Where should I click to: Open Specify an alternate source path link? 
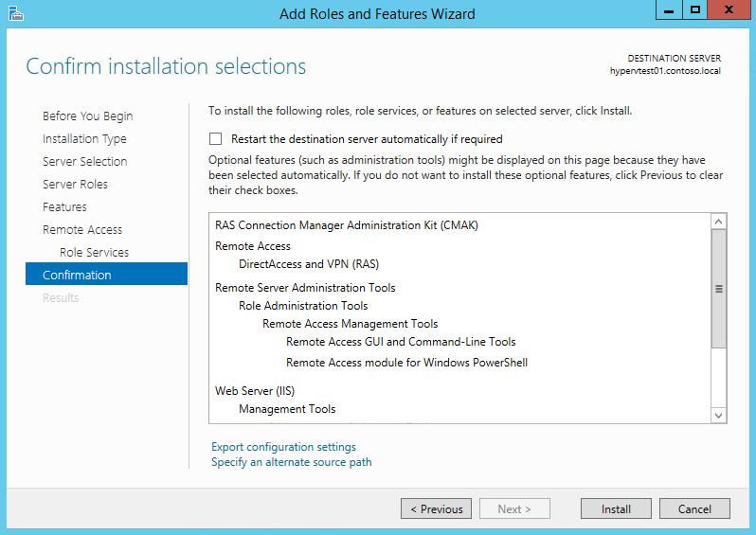click(291, 462)
